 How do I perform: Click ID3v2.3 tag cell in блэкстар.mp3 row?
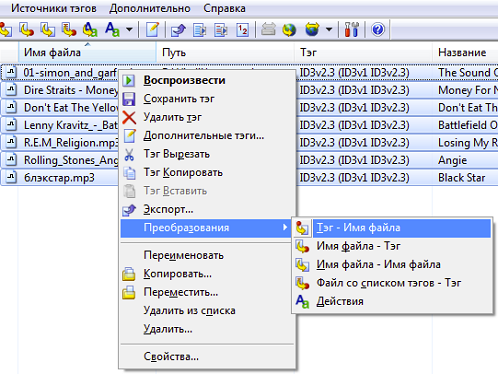354,178
